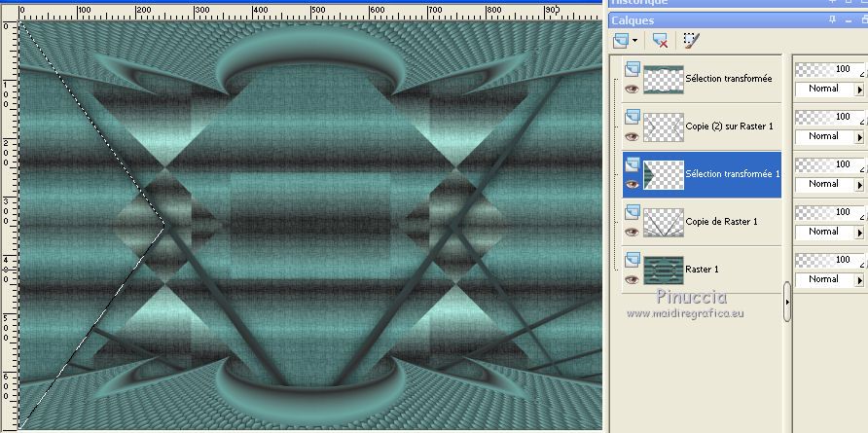The image size is (868, 433).
Task: Click the Delete layer icon with red X
Action: click(x=660, y=41)
